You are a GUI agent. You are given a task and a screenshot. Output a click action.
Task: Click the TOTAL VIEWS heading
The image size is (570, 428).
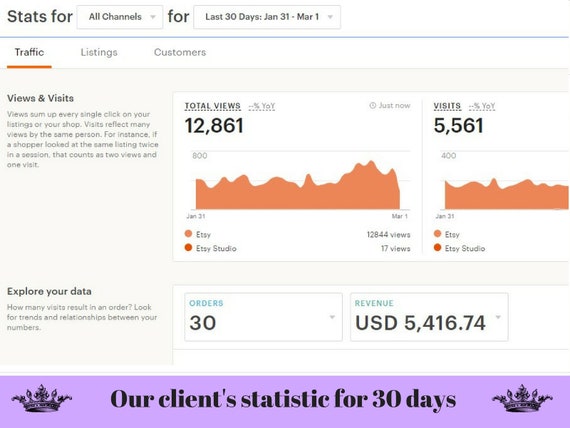[213, 106]
